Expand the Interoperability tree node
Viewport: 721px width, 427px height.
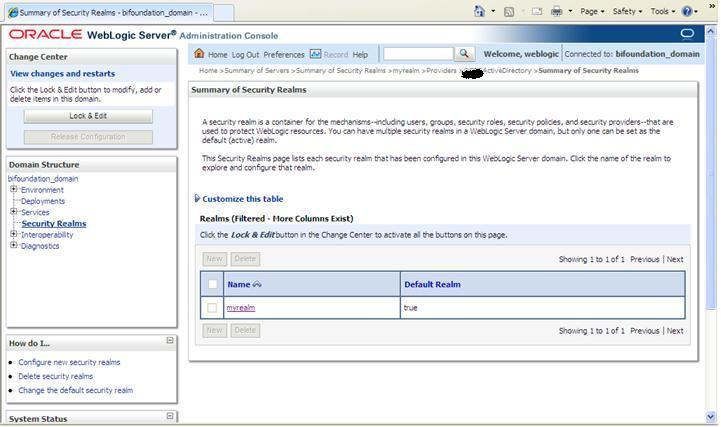[x=14, y=234]
